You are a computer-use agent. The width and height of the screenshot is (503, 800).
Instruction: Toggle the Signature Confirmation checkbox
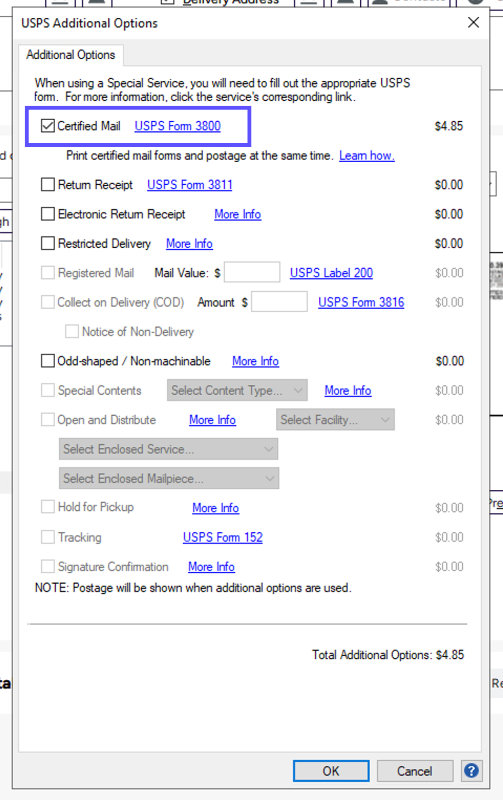48,566
